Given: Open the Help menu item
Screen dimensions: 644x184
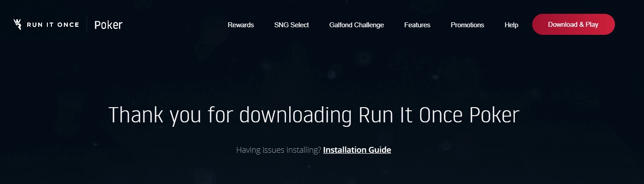Looking at the screenshot, I should tap(511, 25).
